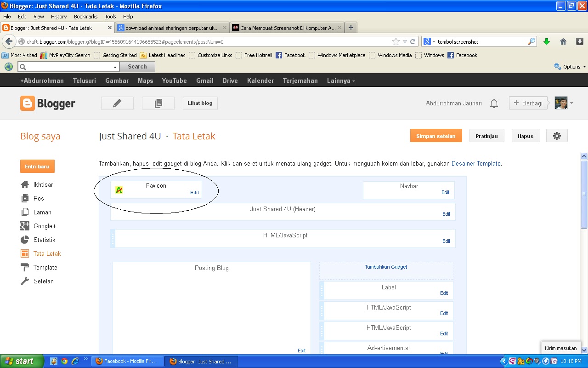Click the Template paint roller icon

25,267
